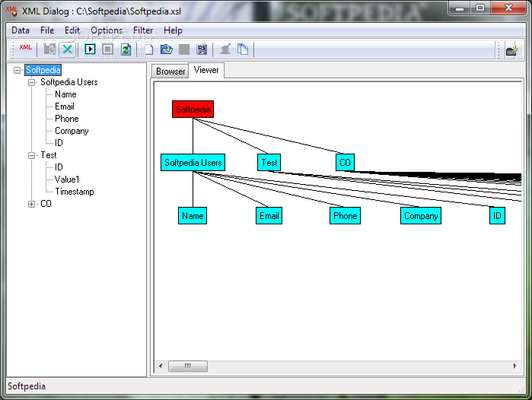532x400 pixels.
Task: Click the teal X delete icon
Action: 67,49
